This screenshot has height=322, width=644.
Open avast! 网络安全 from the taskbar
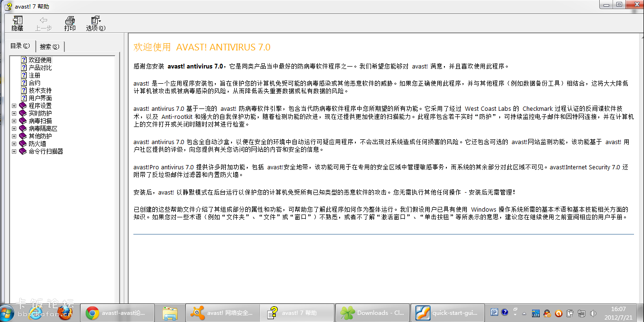pyautogui.click(x=222, y=313)
